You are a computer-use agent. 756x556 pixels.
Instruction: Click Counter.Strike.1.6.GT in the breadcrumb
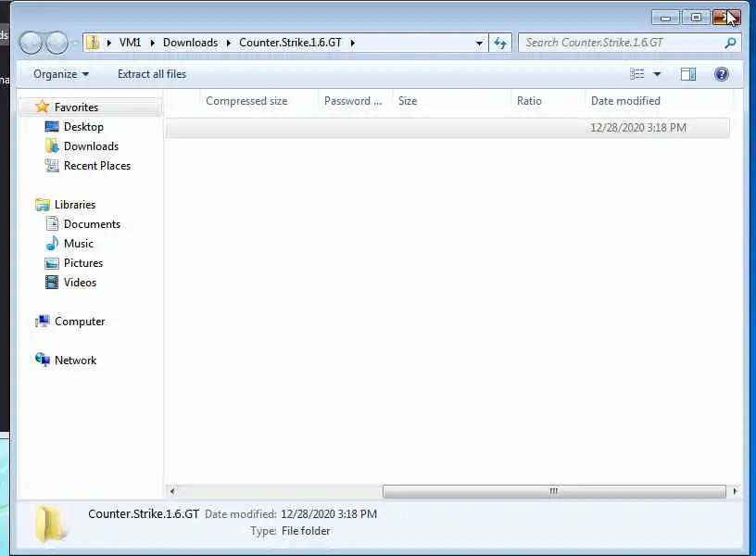click(x=290, y=43)
